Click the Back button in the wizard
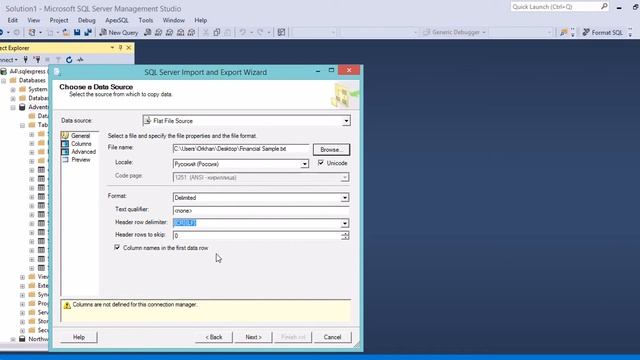This screenshot has width=640, height=360. [x=213, y=337]
